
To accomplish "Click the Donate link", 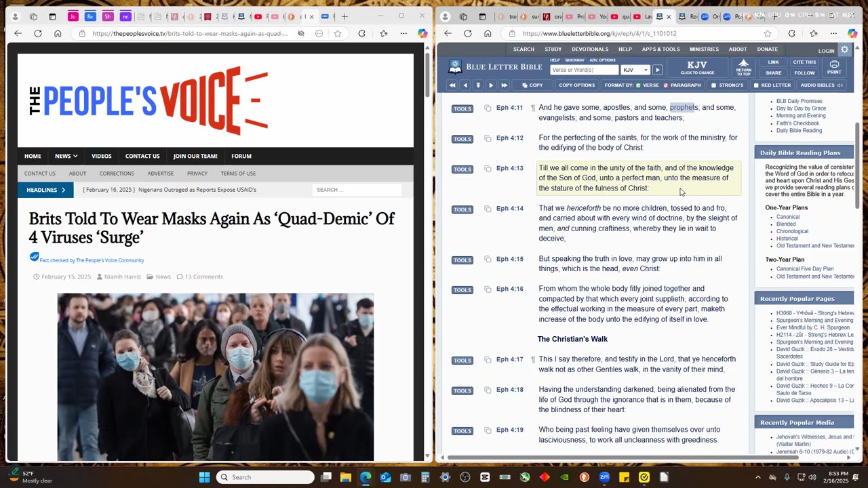I will (768, 49).
